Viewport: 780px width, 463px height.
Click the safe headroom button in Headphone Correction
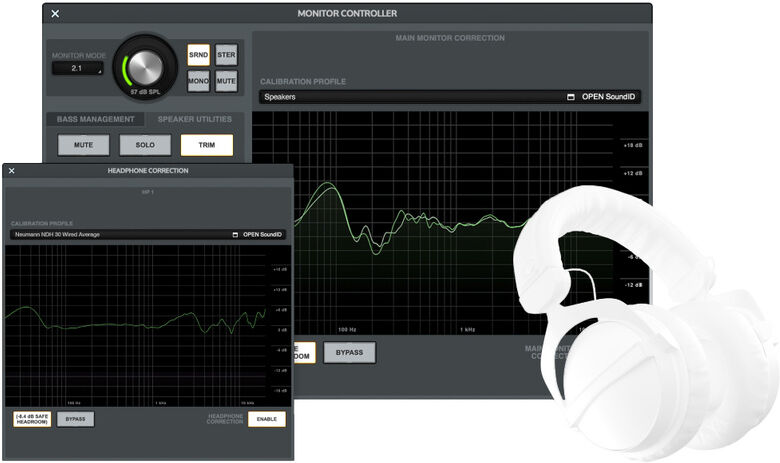point(32,419)
